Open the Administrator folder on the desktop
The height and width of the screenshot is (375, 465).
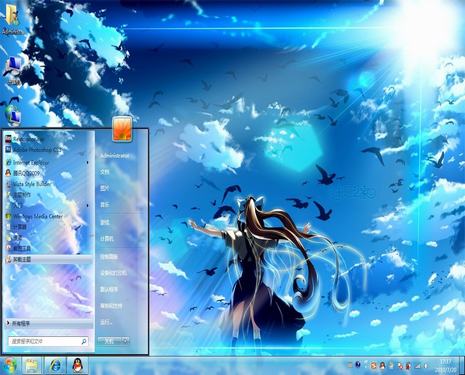click(13, 20)
